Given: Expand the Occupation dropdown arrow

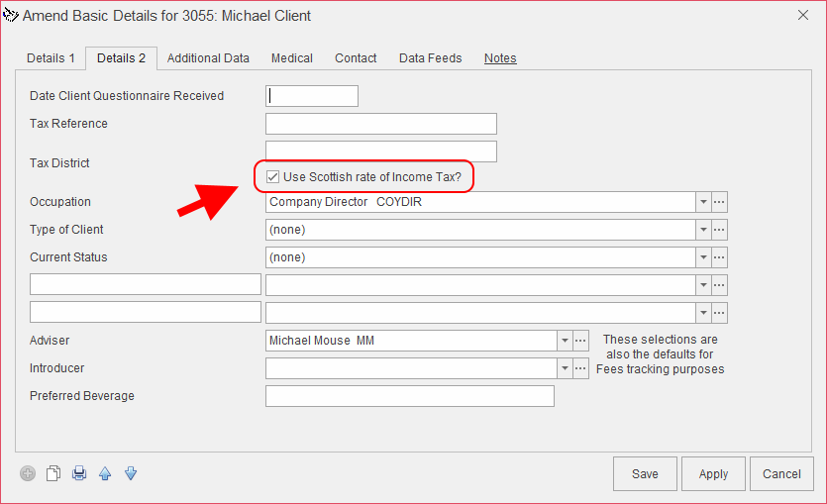Looking at the screenshot, I should coord(703,202).
